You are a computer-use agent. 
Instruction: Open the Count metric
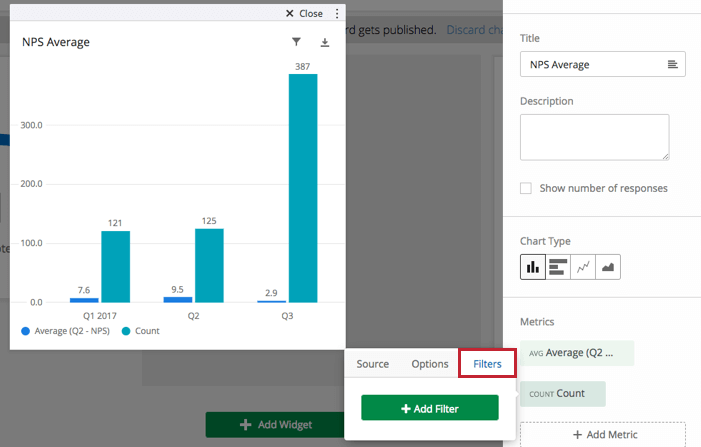(562, 394)
